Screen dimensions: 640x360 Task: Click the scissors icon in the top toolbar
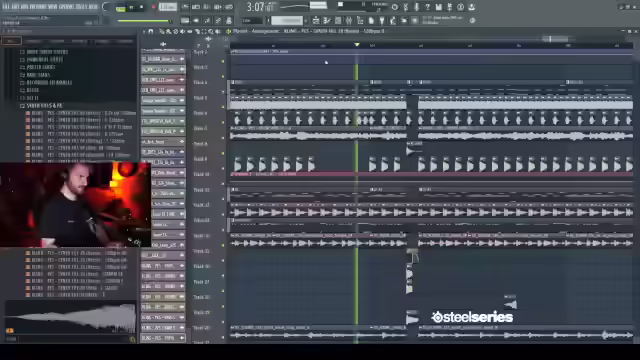406,7
